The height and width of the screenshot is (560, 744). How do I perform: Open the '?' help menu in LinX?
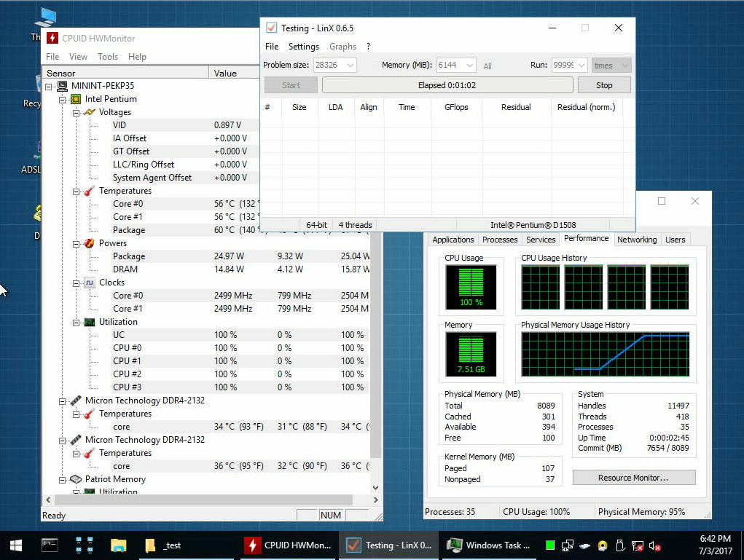368,47
